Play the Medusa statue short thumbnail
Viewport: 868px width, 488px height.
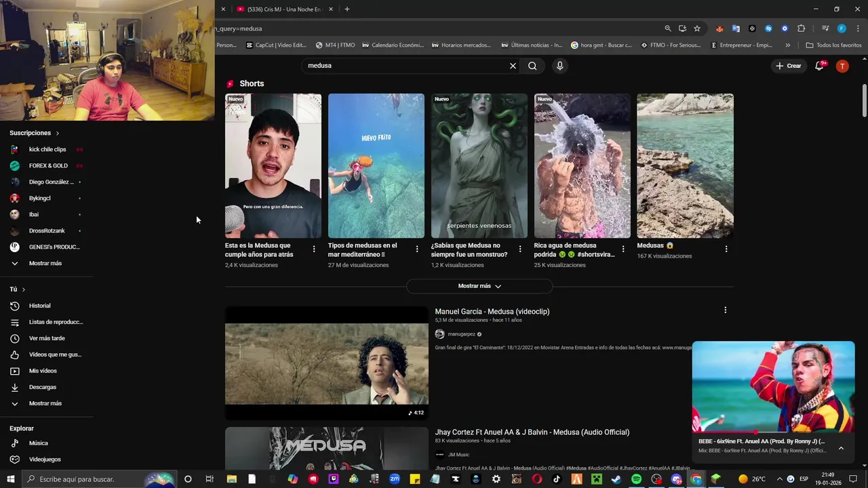[x=479, y=165]
